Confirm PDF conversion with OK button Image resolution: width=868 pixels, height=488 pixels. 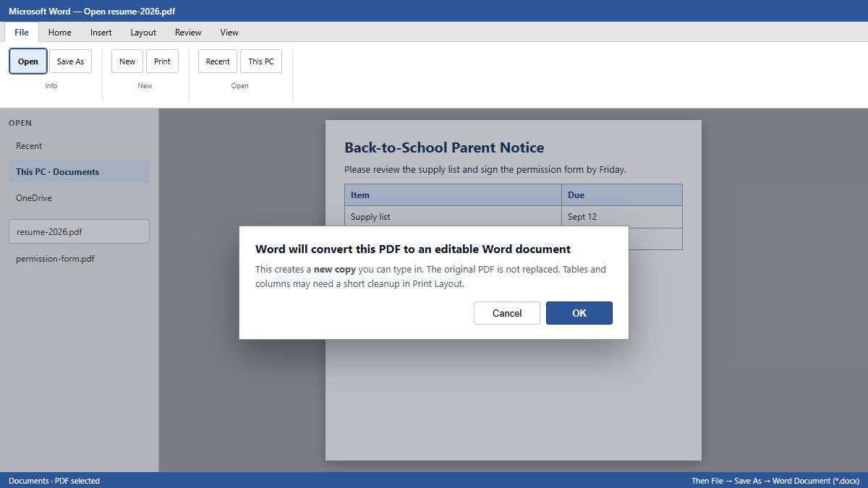tap(579, 313)
